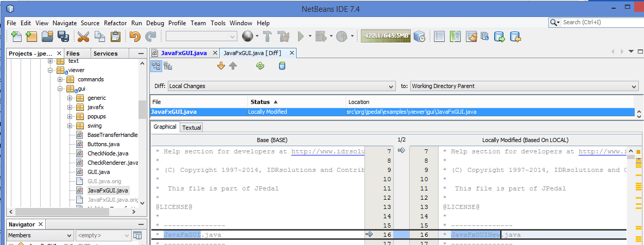Switch to the Services tab
The image size is (644, 245).
click(x=106, y=54)
